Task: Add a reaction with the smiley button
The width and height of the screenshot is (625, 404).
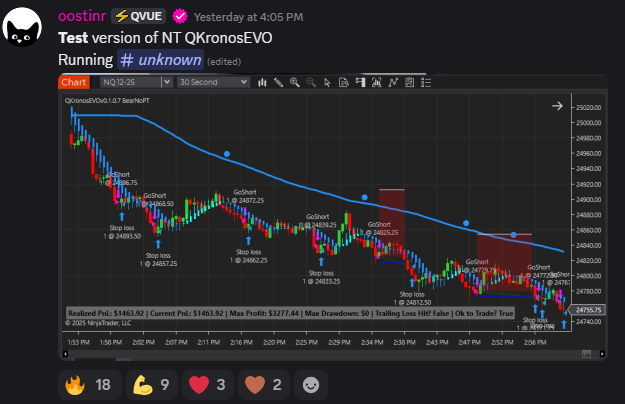Action: point(313,383)
